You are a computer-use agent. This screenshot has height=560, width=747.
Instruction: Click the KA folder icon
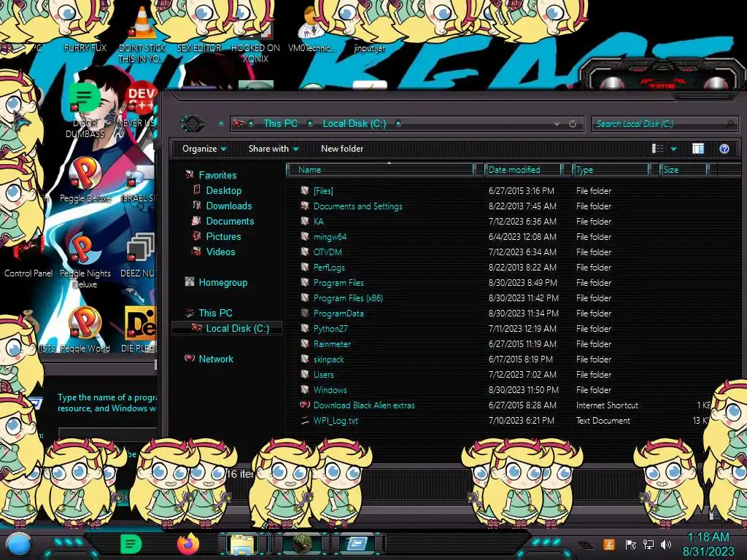pos(305,221)
